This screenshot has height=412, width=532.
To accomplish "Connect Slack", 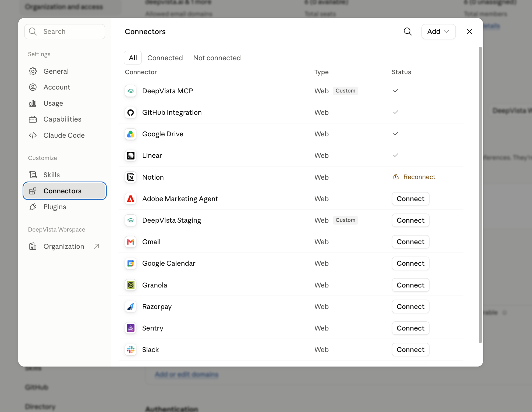I will (410, 350).
